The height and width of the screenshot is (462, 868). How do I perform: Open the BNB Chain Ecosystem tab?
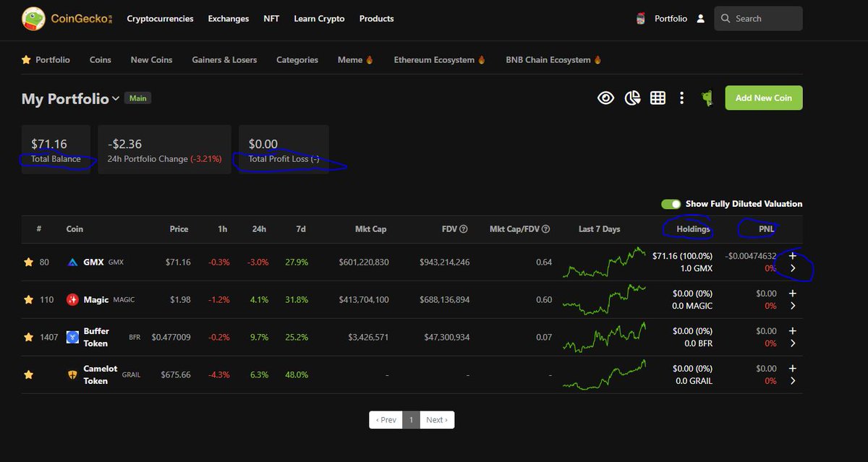coord(553,60)
